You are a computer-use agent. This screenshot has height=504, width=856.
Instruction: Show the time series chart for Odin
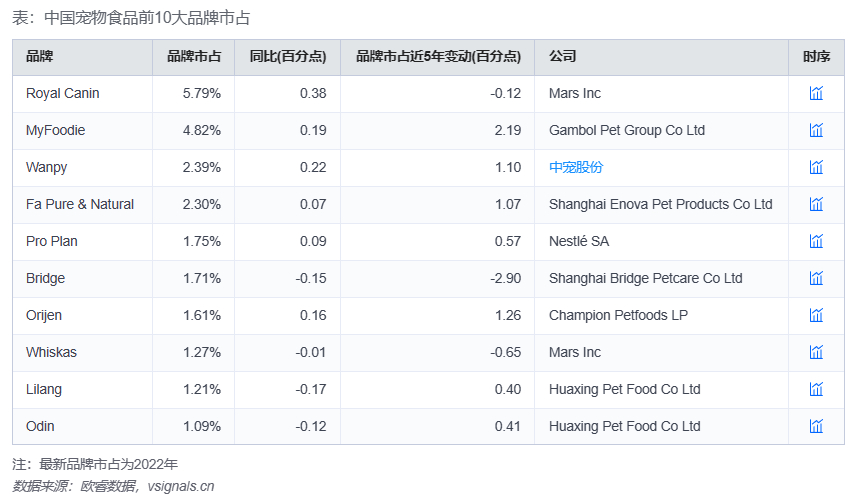[816, 426]
